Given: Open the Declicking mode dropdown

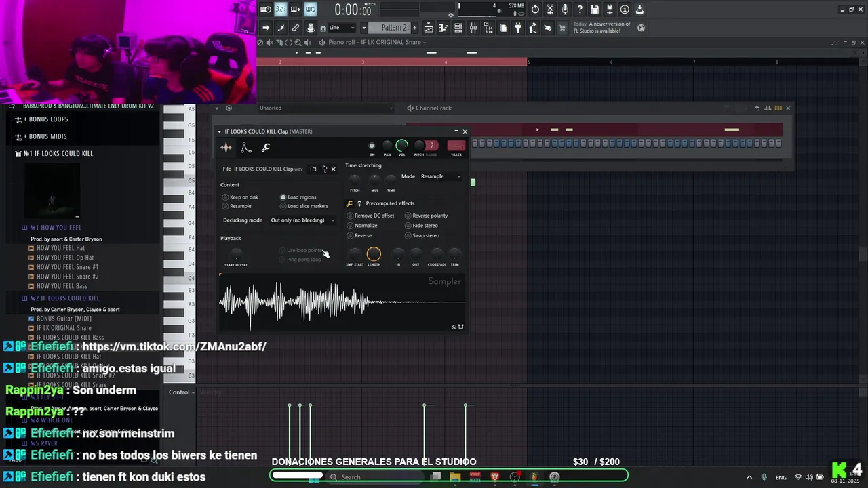Looking at the screenshot, I should [302, 220].
